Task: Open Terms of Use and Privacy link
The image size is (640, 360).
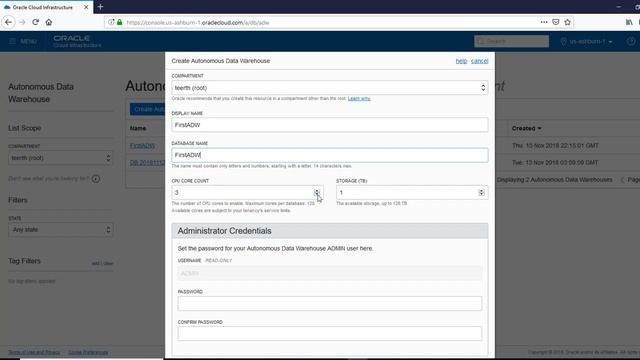Action: [x=34, y=352]
